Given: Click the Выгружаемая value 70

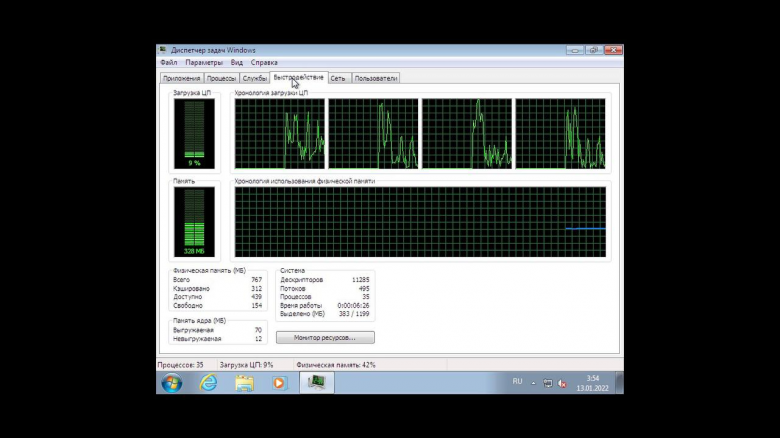Looking at the screenshot, I should click(258, 330).
